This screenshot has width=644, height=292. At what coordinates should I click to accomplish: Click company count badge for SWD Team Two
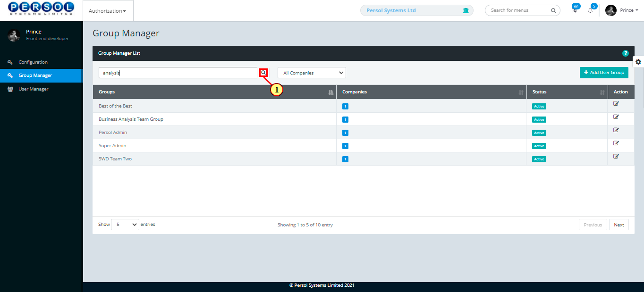[x=345, y=159]
